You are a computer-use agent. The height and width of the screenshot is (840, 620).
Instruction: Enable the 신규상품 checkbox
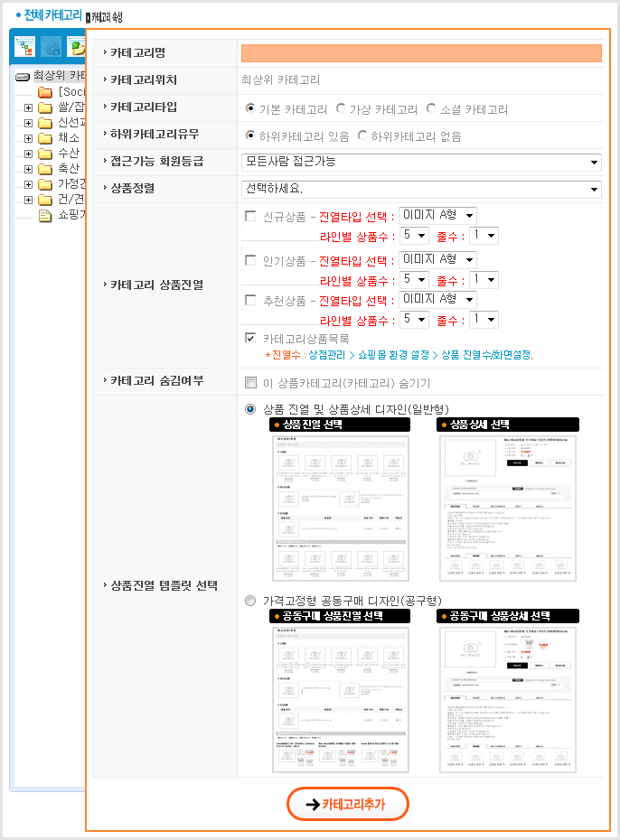(250, 216)
